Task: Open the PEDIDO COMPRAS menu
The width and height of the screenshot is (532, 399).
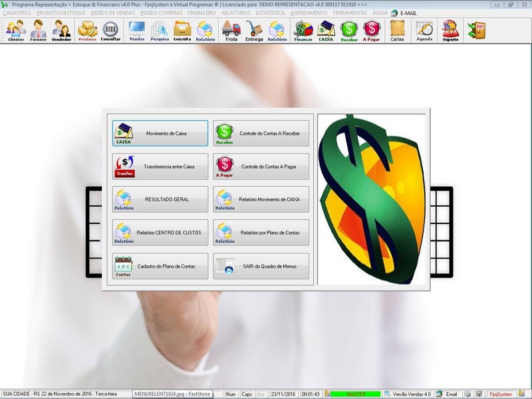Action: [x=161, y=13]
